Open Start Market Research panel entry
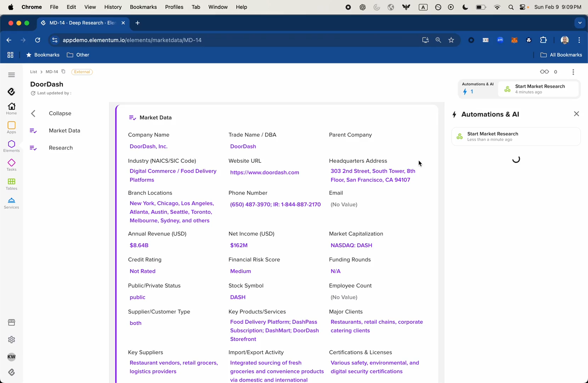The height and width of the screenshot is (383, 588). click(516, 137)
